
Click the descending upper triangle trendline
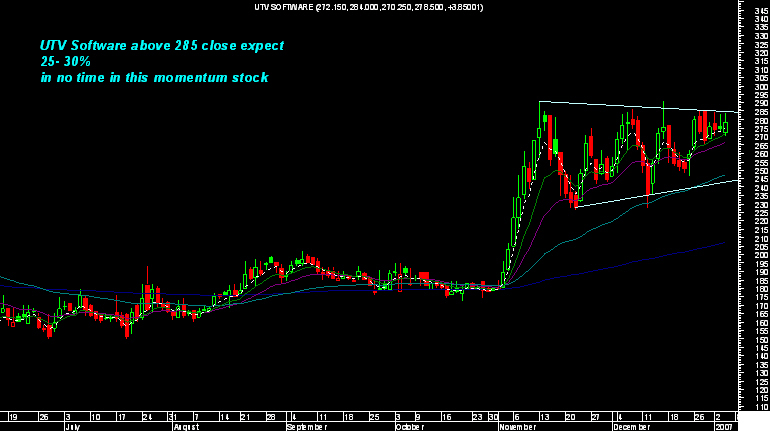638,107
